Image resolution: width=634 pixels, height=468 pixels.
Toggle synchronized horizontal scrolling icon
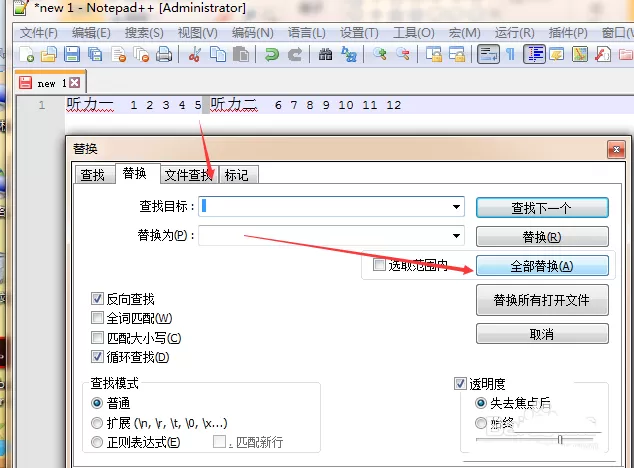pos(457,55)
